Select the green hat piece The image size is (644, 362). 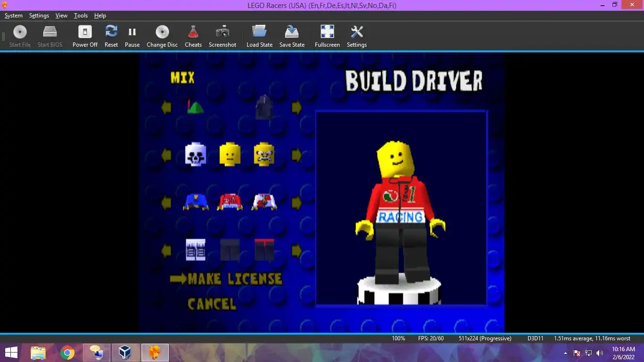[x=195, y=107]
